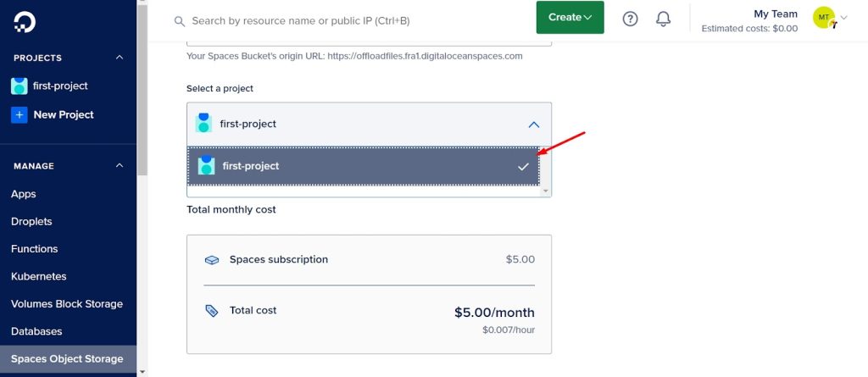
Task: Click the project icon in dropdown header
Action: (203, 123)
